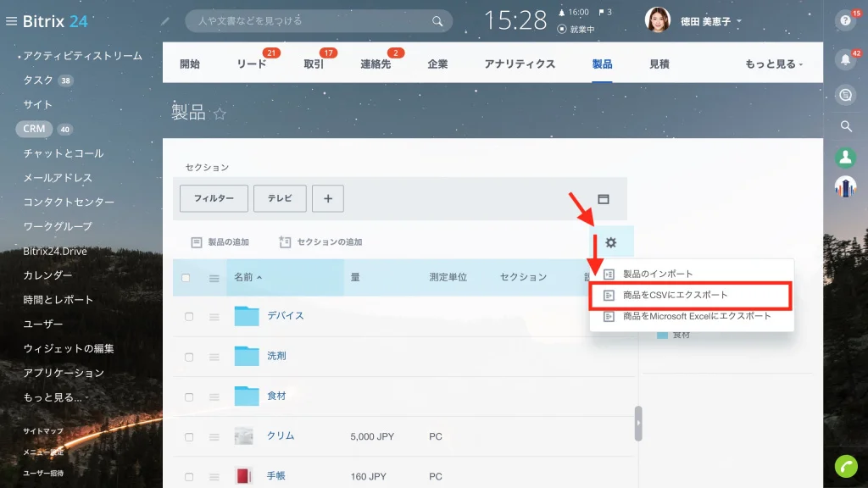
Task: Open the hamburger menu next to Bitrix 24
Action: pyautogui.click(x=11, y=21)
